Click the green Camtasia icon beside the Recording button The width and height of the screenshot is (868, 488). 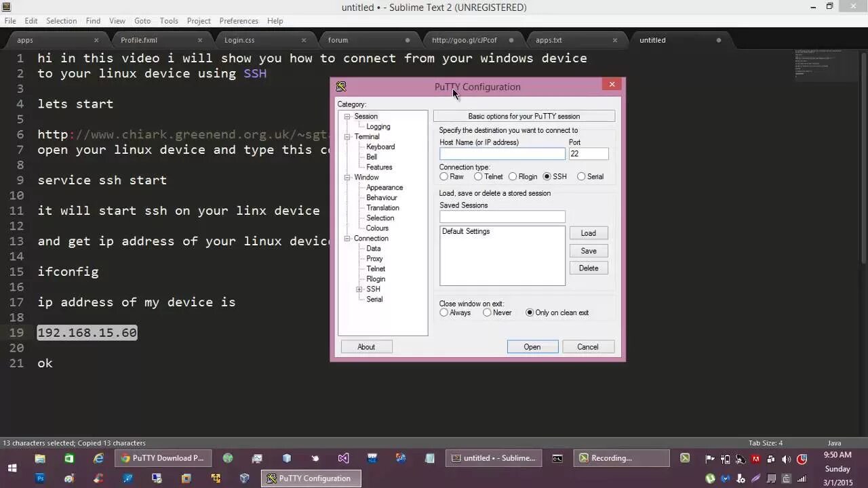(x=685, y=458)
